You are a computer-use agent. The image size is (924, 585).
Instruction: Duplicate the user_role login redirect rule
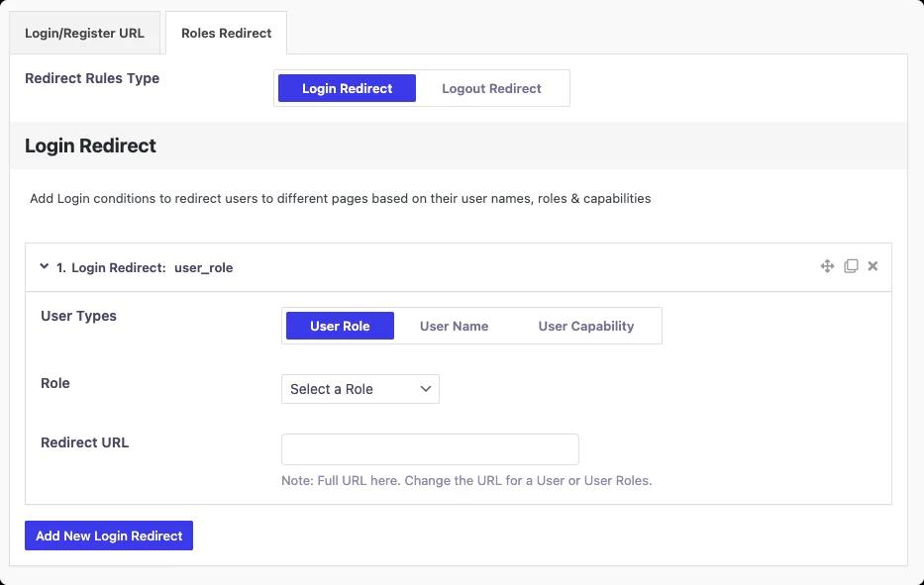click(851, 266)
